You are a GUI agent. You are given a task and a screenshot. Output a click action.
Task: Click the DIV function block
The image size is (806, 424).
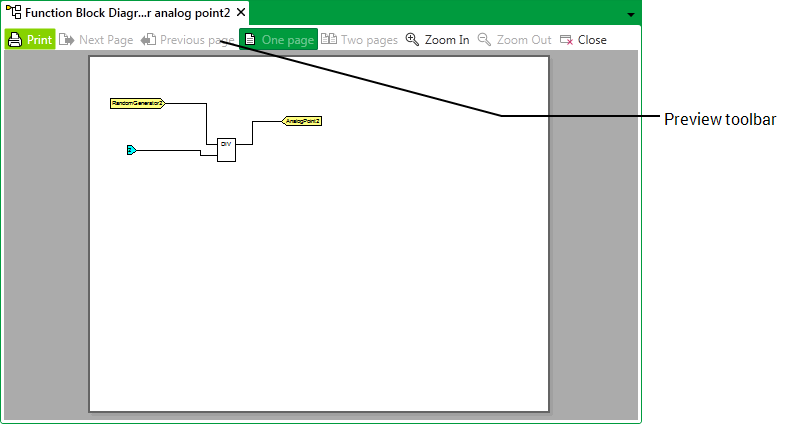226,149
